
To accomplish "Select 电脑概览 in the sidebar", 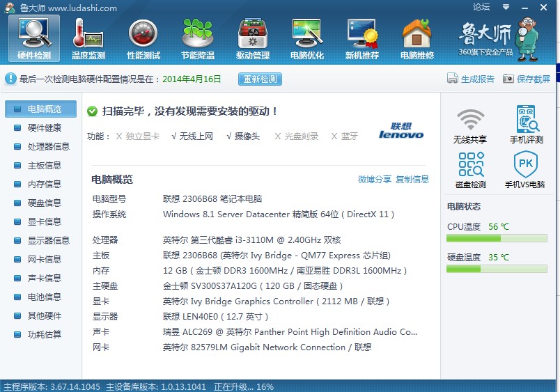I will coord(40,109).
